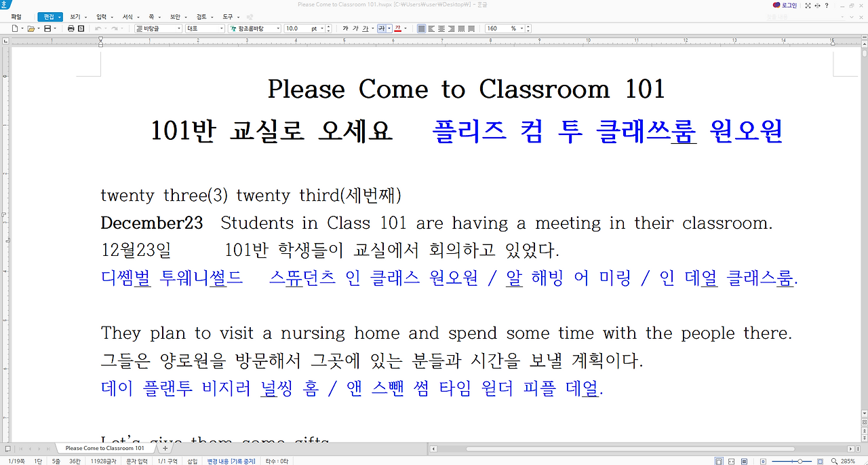Click the full screen expand icon
Viewport: 868px width, 465px height.
point(808,5)
